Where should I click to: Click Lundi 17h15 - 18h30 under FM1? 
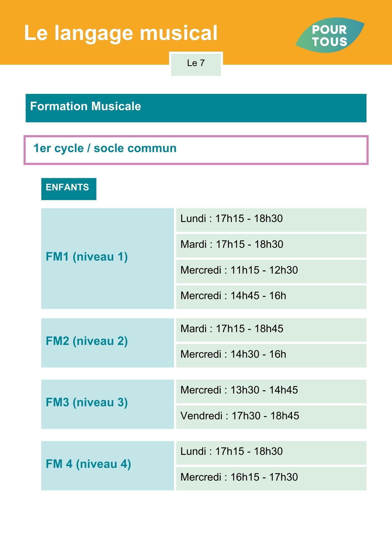(x=271, y=220)
